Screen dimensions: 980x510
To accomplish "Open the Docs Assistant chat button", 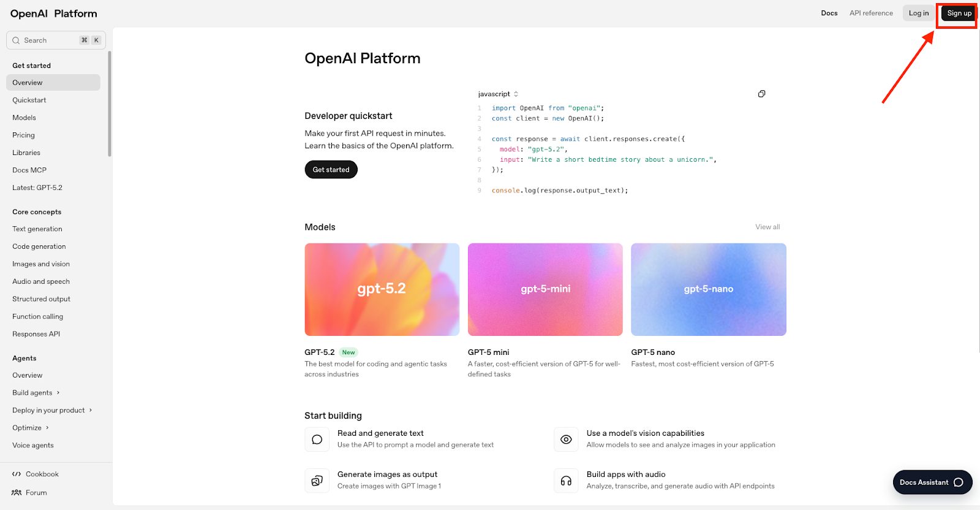I will point(932,482).
